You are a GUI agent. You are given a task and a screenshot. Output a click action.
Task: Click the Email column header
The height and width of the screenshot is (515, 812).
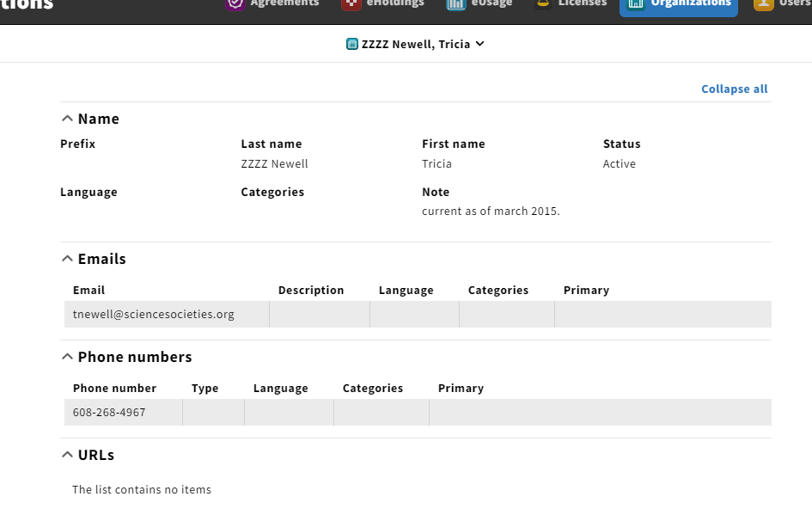pos(89,290)
